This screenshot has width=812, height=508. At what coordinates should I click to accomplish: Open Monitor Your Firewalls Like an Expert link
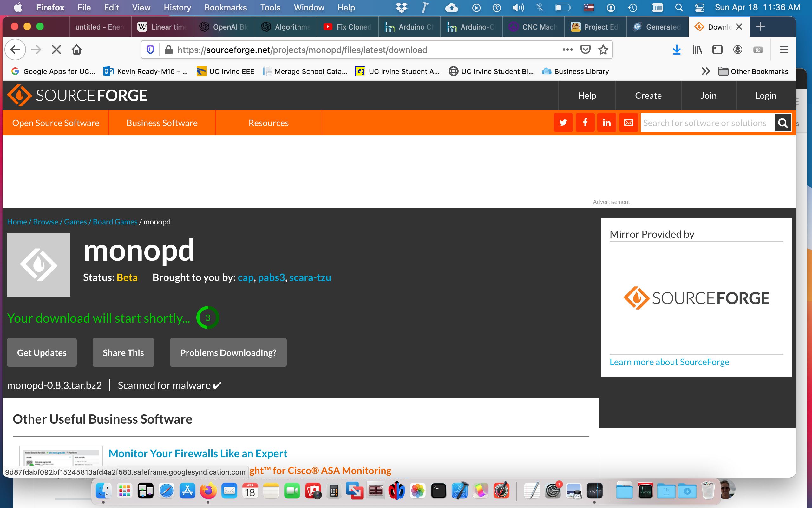click(198, 453)
